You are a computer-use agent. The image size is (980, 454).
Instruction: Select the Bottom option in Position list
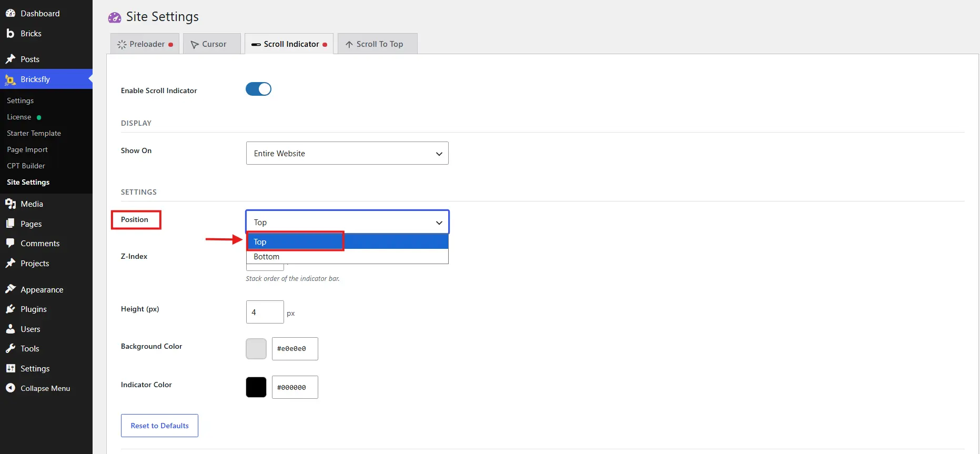[x=347, y=256]
